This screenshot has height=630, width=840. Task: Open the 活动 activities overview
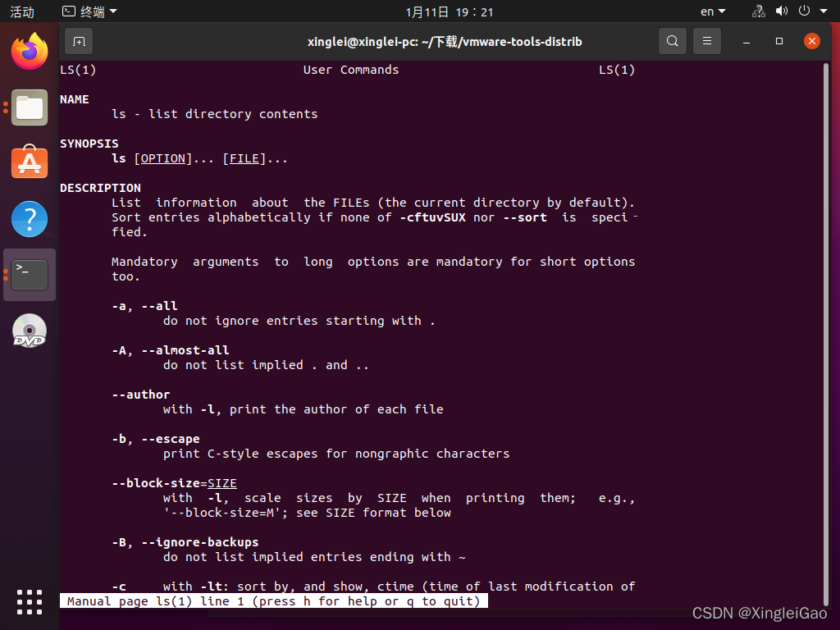point(22,11)
